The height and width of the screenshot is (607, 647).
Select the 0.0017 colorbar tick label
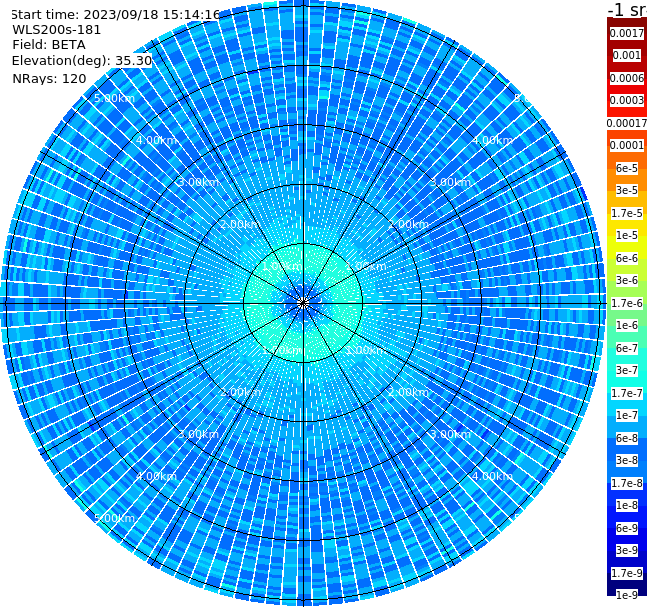(x=627, y=33)
